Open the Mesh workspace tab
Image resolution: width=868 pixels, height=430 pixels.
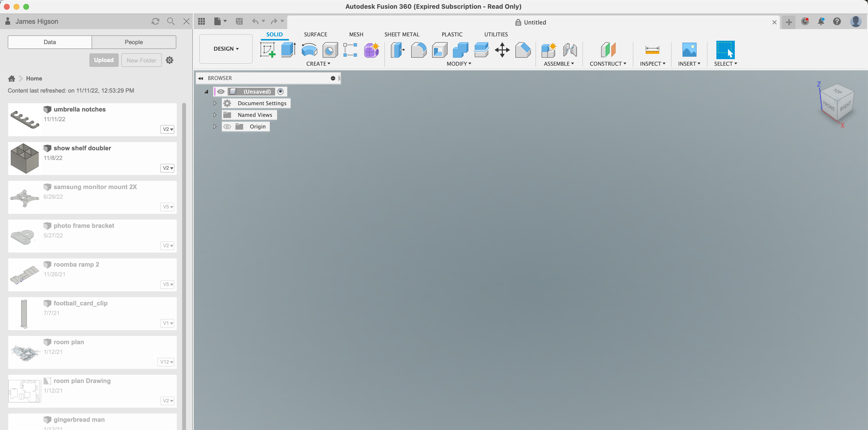point(356,34)
